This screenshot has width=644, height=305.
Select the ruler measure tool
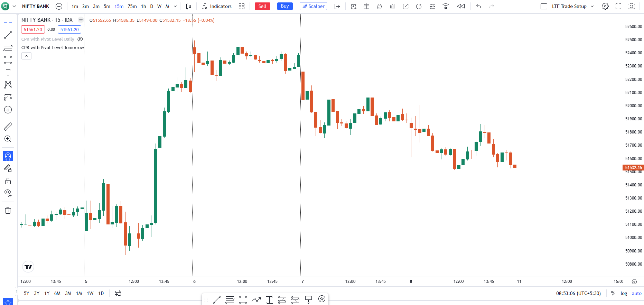(8, 127)
